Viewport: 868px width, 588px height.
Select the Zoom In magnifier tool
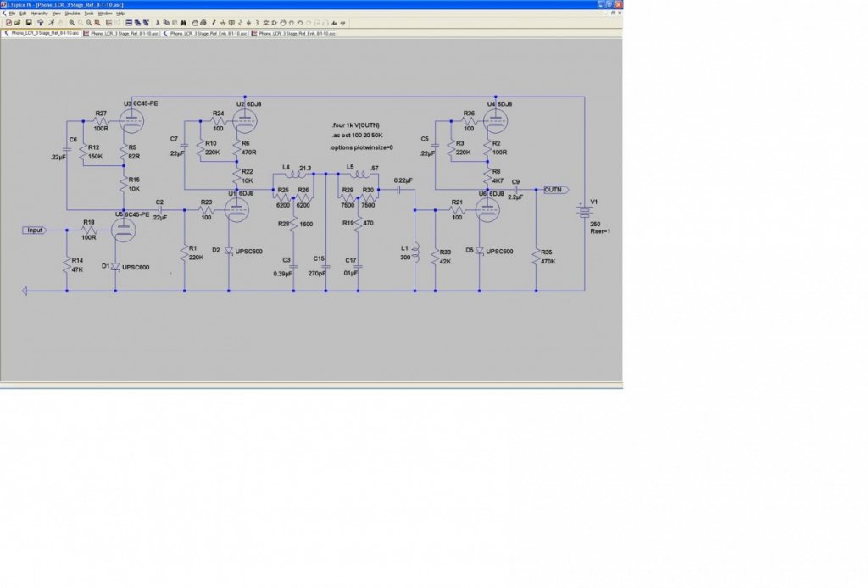tap(72, 23)
